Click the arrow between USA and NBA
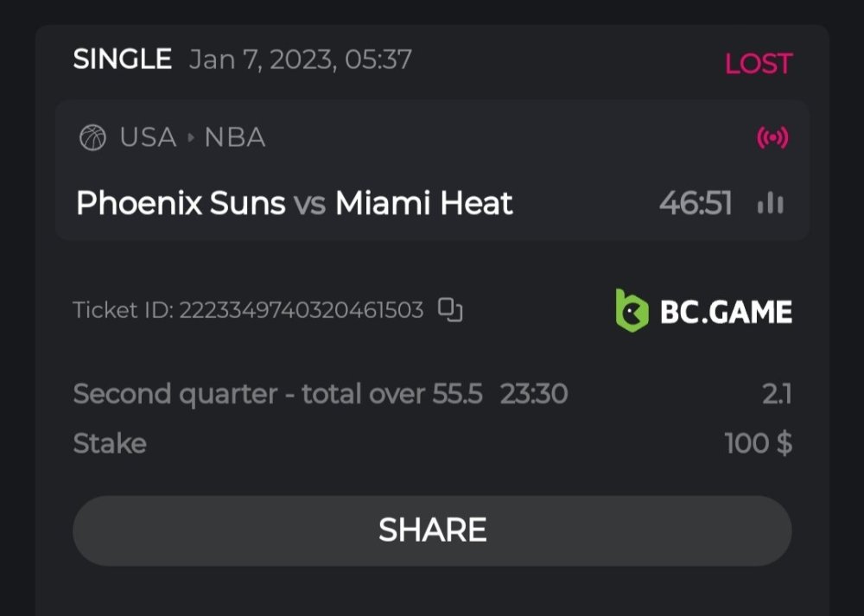This screenshot has height=616, width=864. tap(191, 138)
